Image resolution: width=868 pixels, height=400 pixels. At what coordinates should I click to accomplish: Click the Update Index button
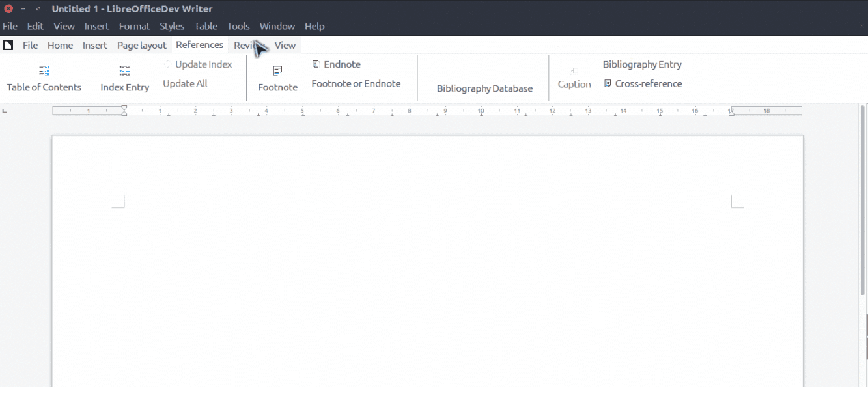pos(198,64)
